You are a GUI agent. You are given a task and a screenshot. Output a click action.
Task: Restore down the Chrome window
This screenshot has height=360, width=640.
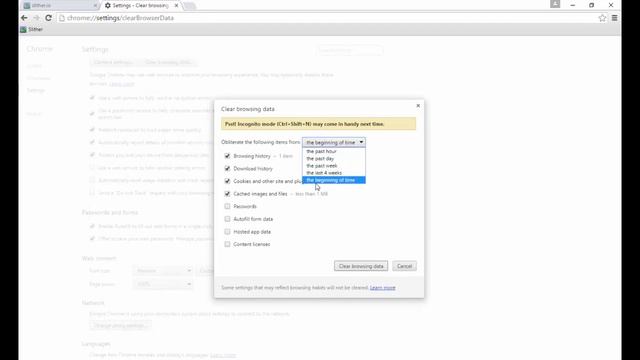(591, 5)
